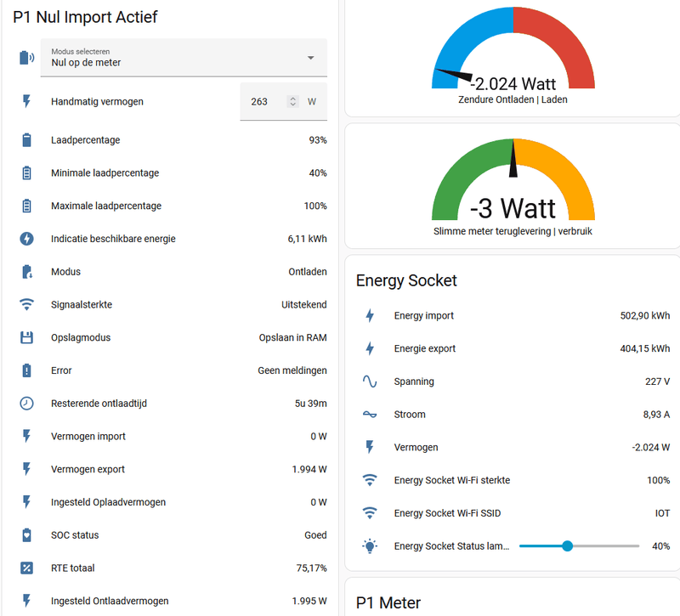Click the Laadpercentage battery icon
This screenshot has height=616, width=680.
click(x=27, y=140)
